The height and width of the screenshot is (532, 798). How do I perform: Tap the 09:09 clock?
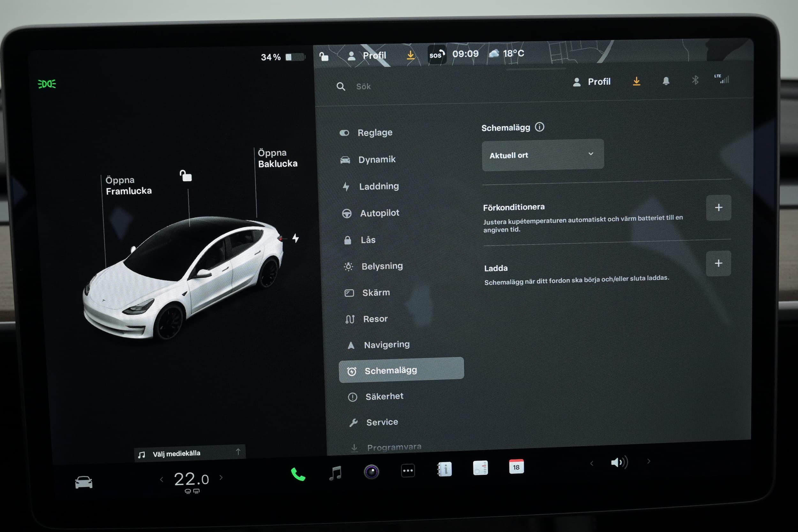pos(465,54)
